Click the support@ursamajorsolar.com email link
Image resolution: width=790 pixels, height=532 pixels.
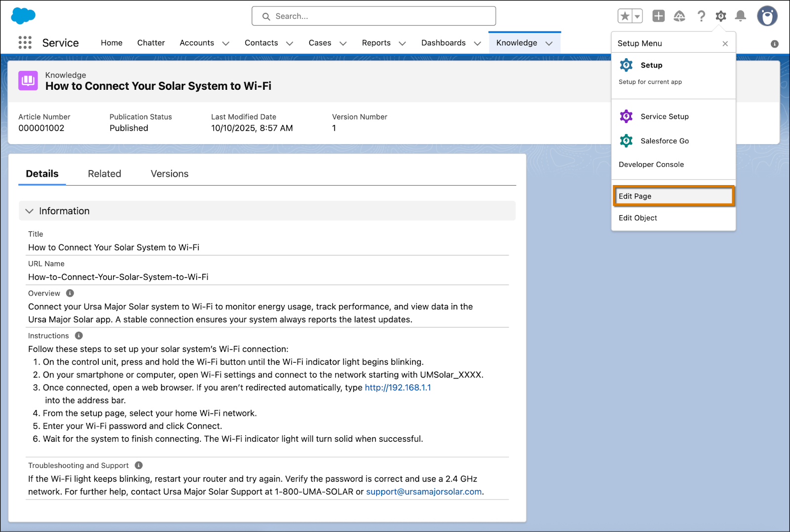point(424,492)
